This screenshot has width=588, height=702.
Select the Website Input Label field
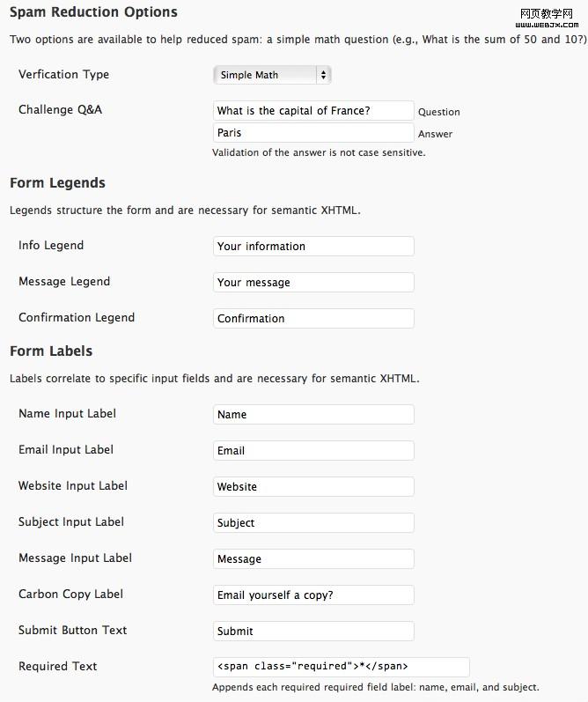coord(313,487)
